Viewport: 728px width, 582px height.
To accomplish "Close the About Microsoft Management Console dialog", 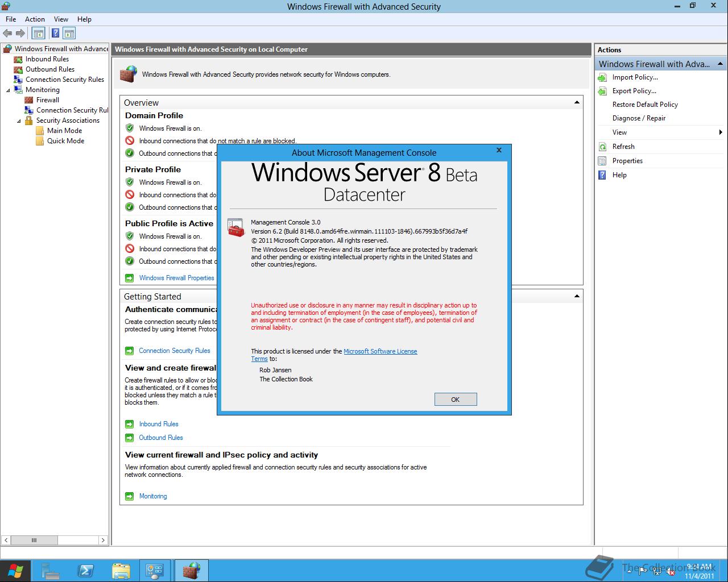I will pos(499,151).
